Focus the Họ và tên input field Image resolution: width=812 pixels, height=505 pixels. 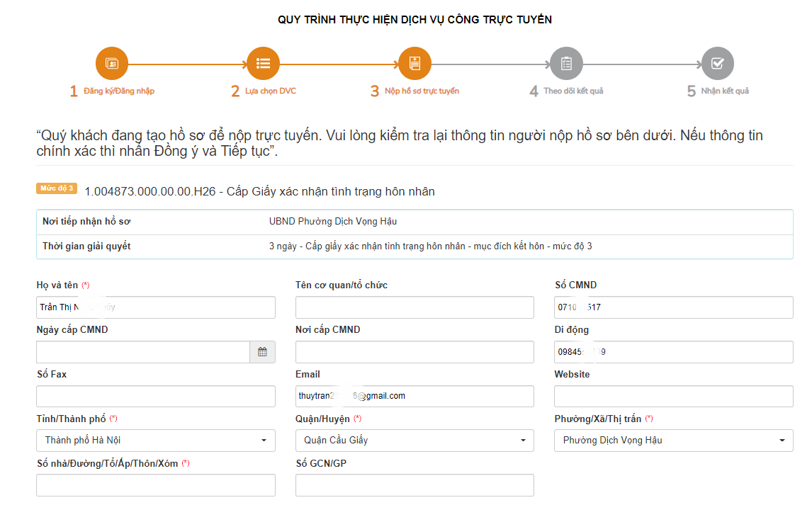[x=155, y=307]
